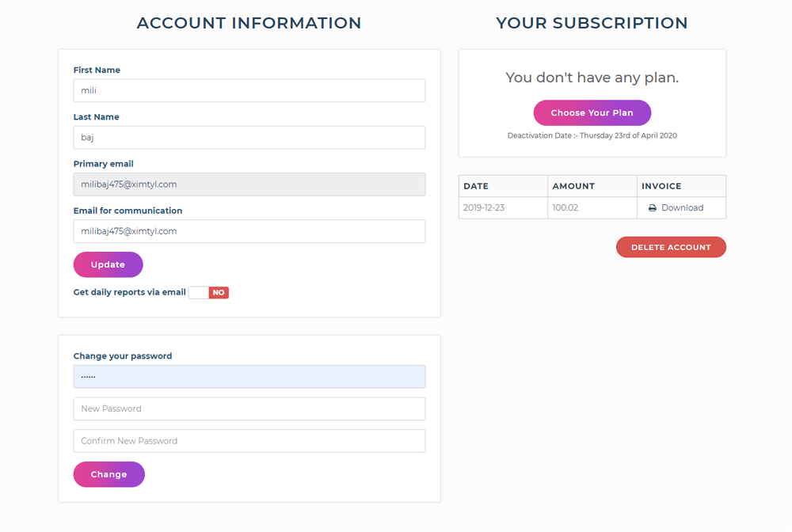Click the ACCOUNT INFORMATION heading

(x=249, y=23)
